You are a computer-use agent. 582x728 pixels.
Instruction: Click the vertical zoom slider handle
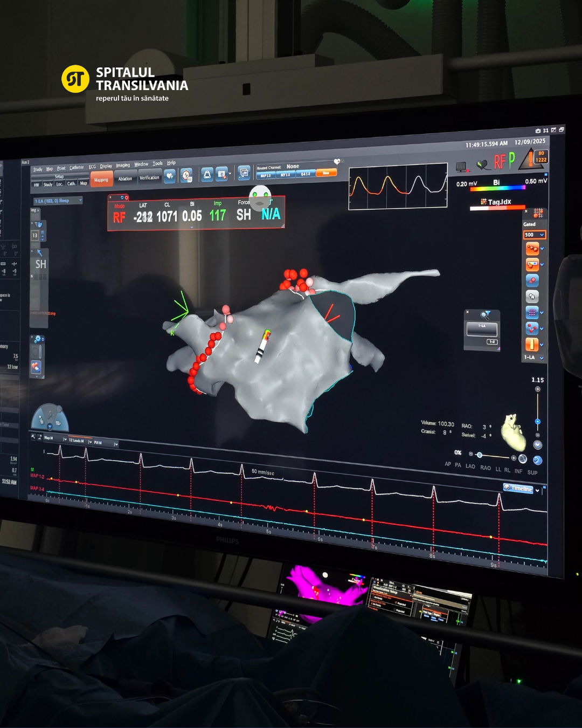[537, 421]
